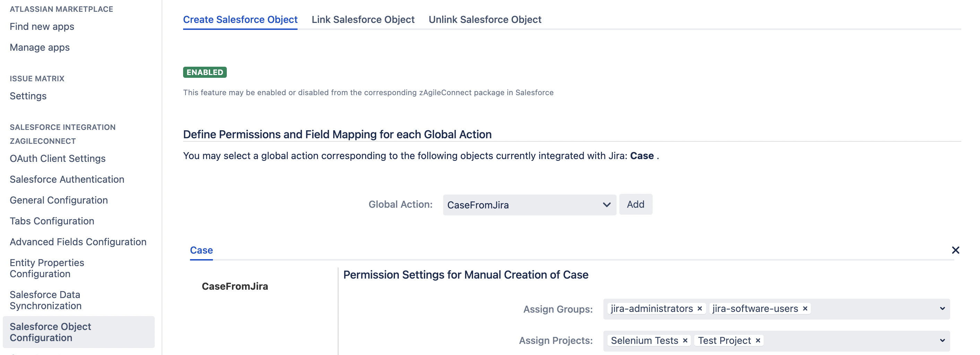Remove jira-administrators group tag
The height and width of the screenshot is (355, 980).
699,308
